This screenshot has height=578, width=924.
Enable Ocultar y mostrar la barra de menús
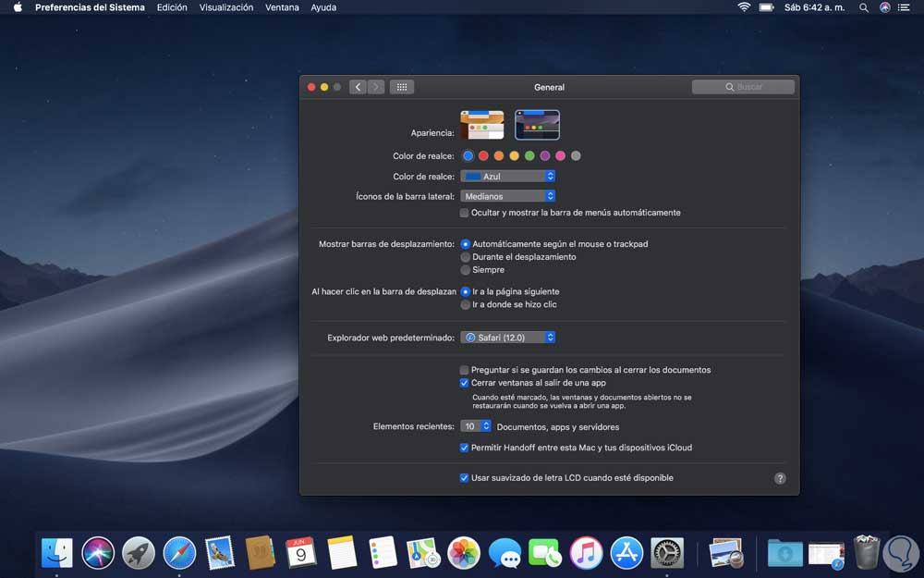click(x=465, y=213)
